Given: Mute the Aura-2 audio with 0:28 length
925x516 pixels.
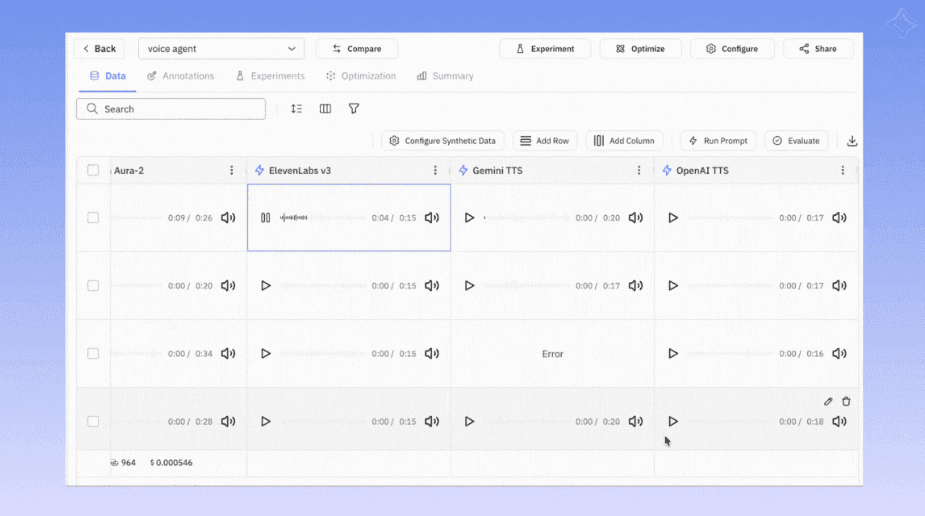Looking at the screenshot, I should 228,421.
